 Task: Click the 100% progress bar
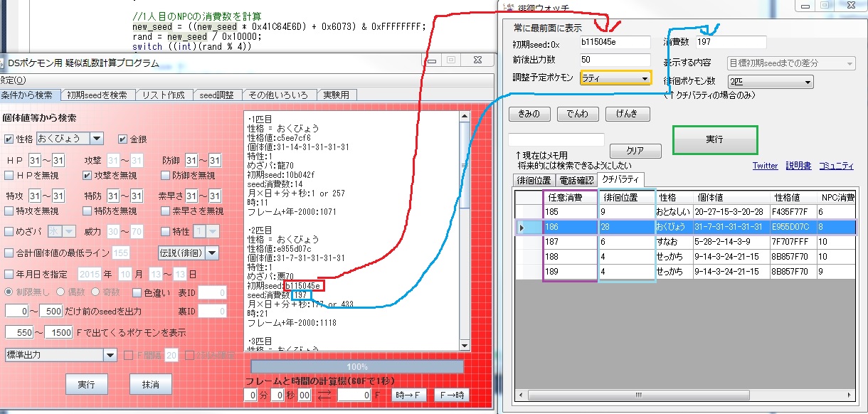point(356,366)
